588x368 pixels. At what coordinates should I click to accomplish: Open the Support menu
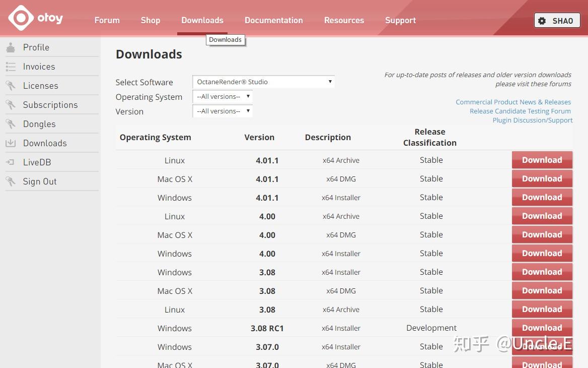401,20
